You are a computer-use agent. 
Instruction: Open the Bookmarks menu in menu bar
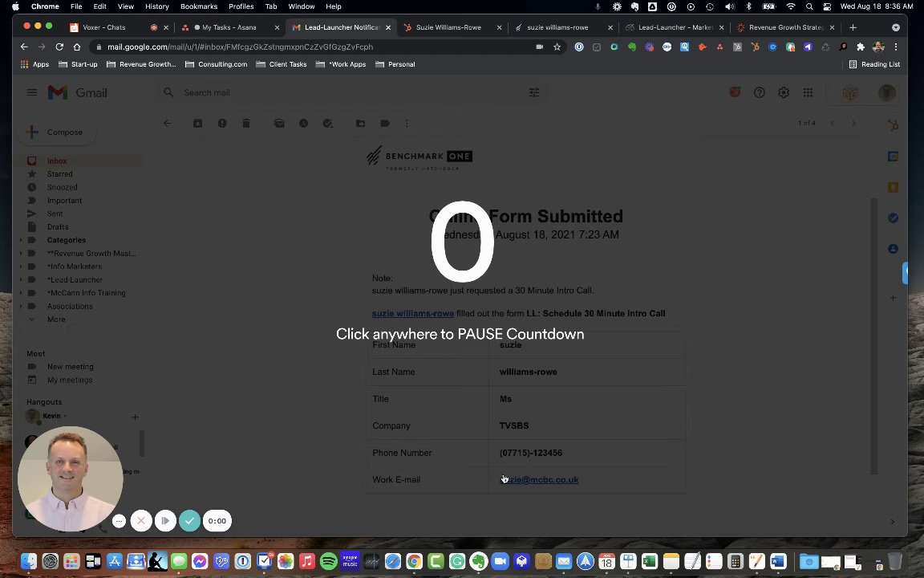click(x=199, y=6)
